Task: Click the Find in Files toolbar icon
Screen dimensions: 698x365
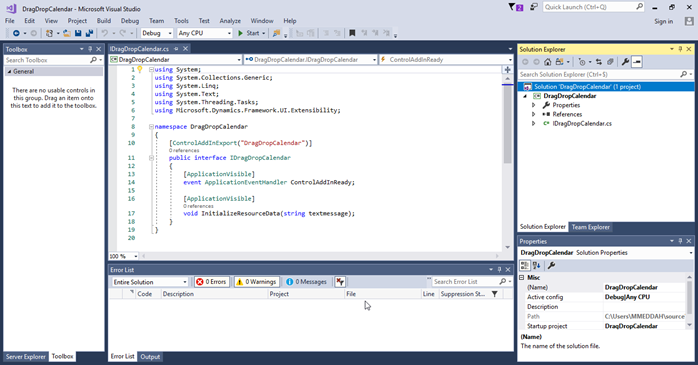Action: pyautogui.click(x=276, y=33)
